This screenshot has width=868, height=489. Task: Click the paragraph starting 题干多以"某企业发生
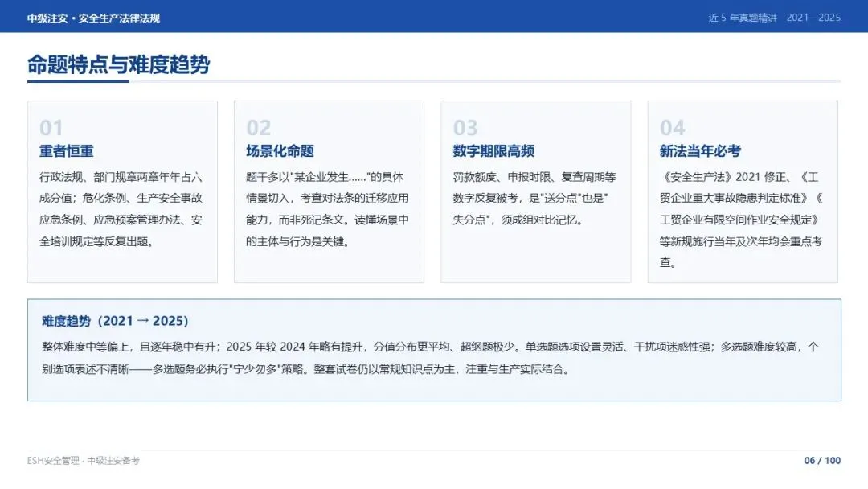tap(328, 209)
